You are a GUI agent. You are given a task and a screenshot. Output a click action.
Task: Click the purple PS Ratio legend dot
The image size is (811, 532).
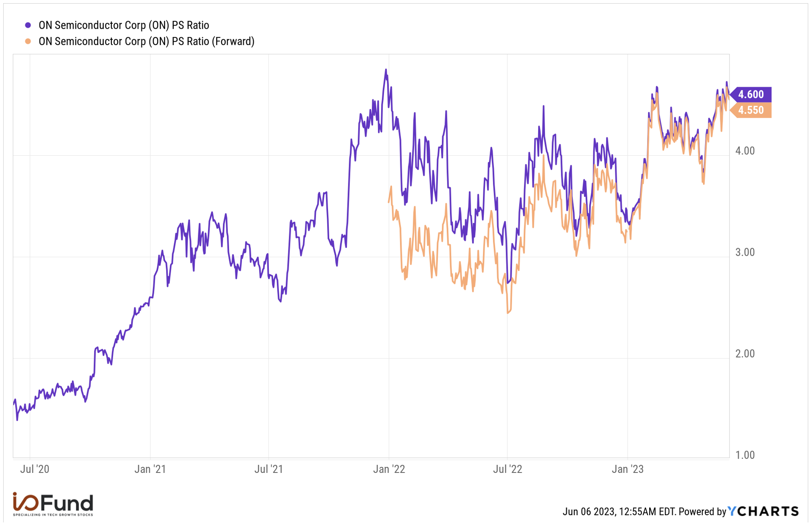(x=28, y=25)
